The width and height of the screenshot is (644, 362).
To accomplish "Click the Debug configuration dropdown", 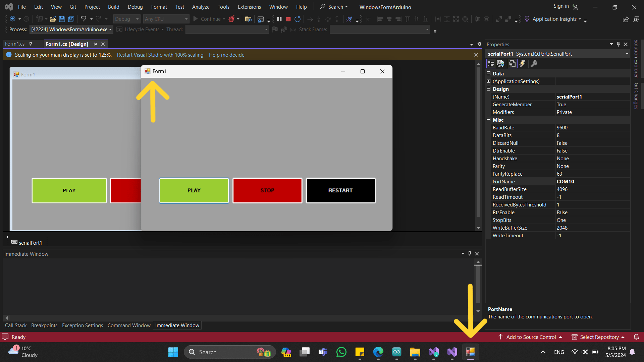I will point(127,18).
